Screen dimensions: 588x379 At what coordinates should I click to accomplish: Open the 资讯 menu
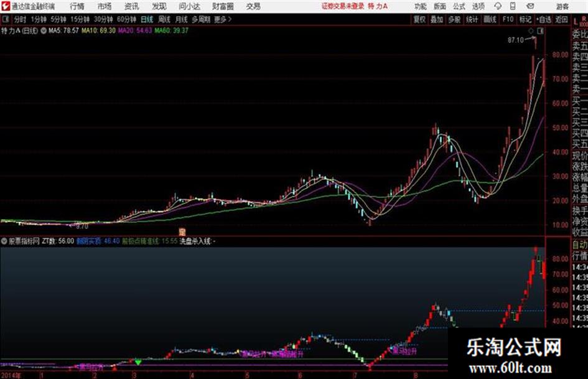132,6
